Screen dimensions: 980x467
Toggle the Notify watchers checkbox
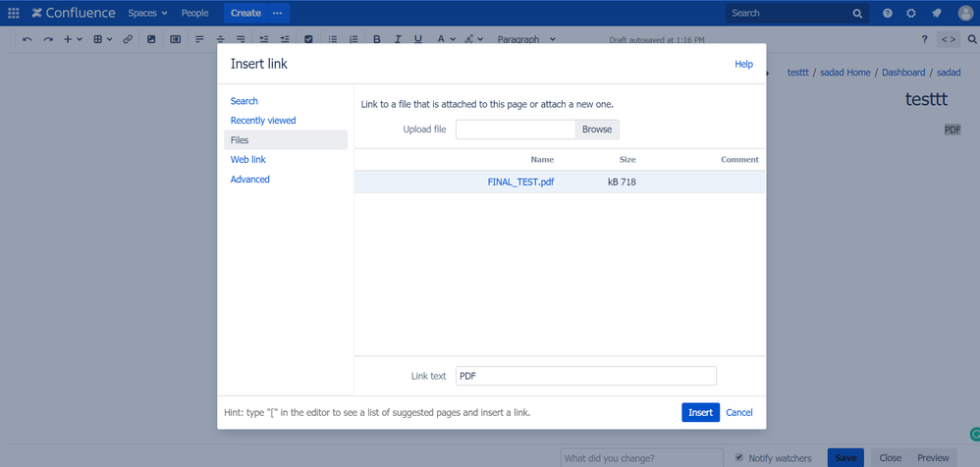(x=739, y=457)
